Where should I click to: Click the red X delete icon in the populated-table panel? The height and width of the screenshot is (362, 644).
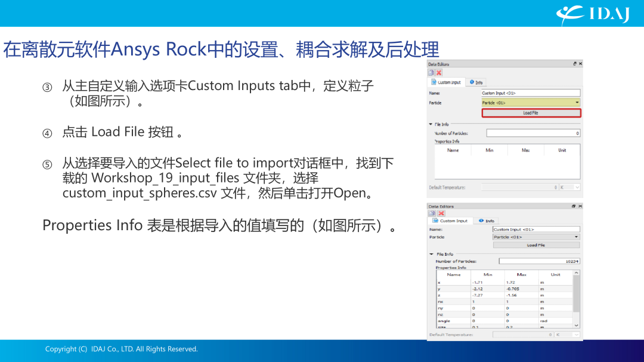pos(441,214)
